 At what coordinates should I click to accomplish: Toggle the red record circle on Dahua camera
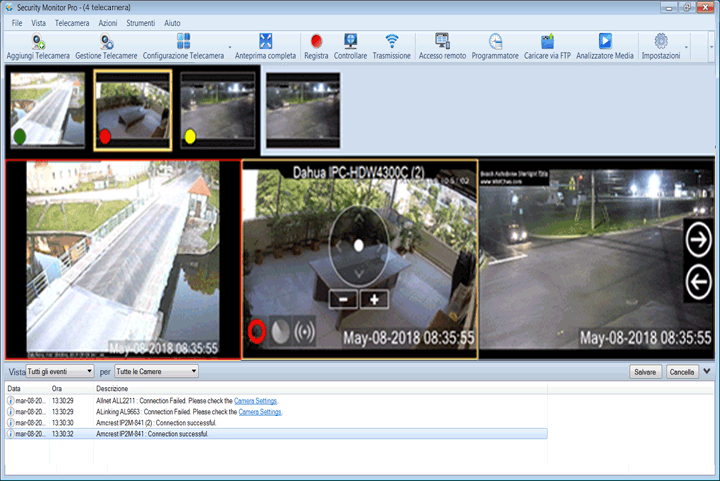click(x=258, y=330)
